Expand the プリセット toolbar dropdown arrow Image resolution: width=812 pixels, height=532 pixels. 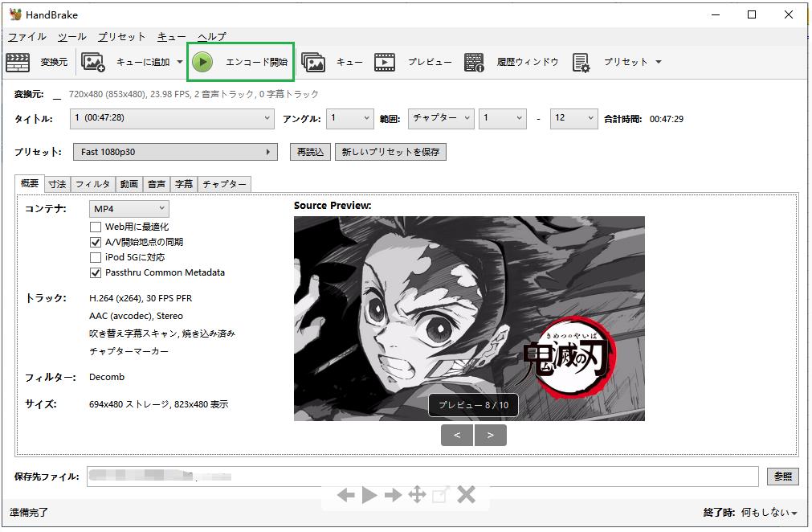(659, 62)
